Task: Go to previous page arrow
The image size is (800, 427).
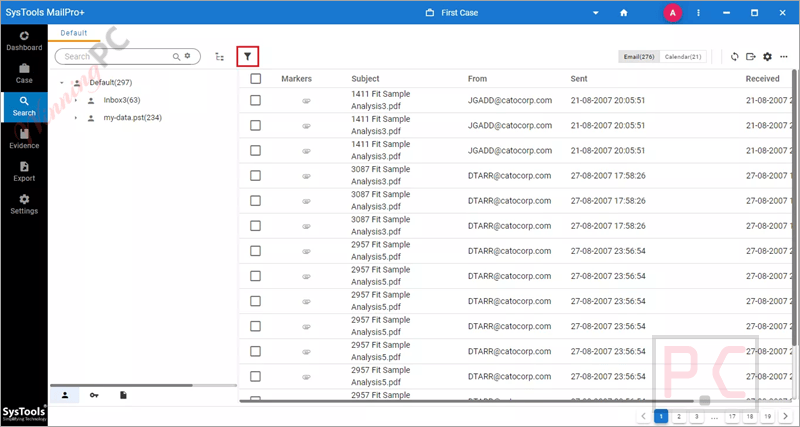Action: [643, 416]
